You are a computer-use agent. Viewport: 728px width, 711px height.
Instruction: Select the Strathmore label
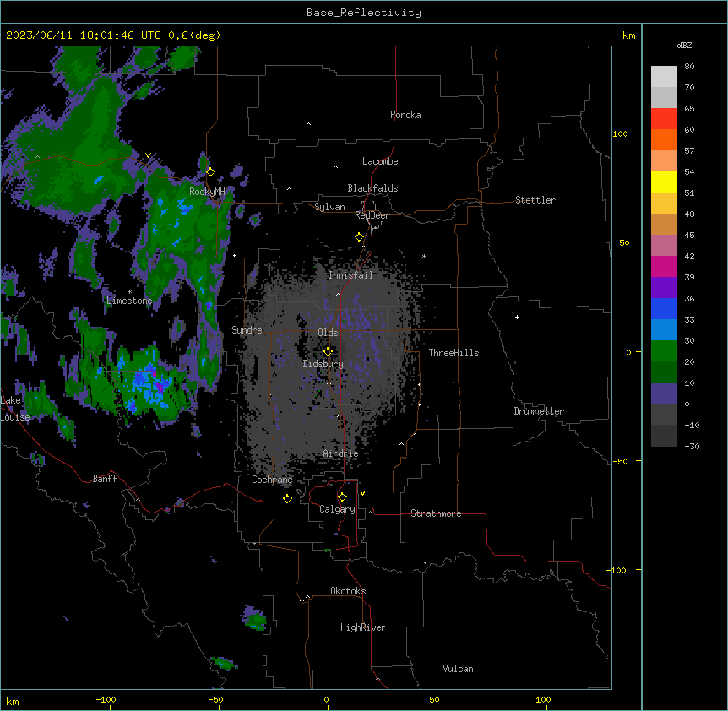436,513
